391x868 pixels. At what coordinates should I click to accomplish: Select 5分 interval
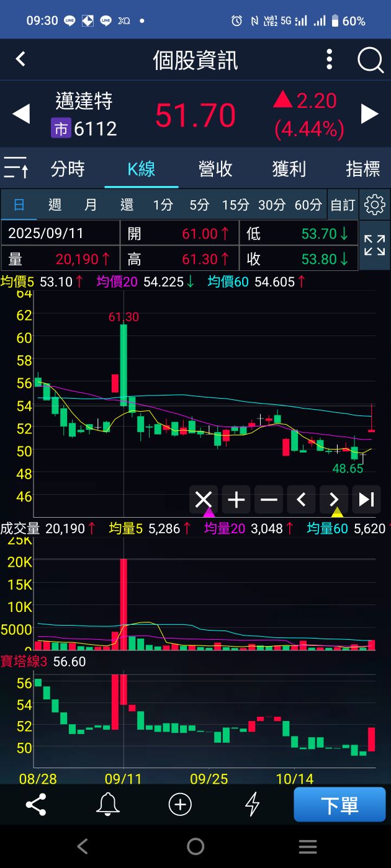[x=199, y=205]
